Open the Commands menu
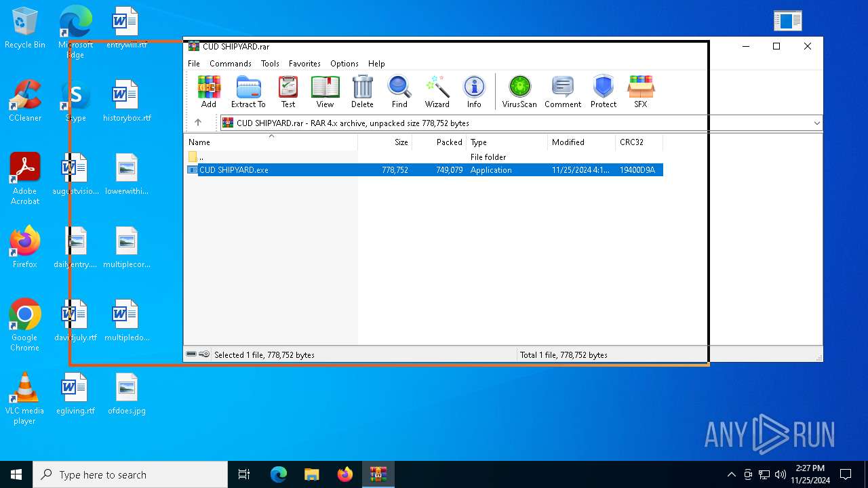This screenshot has height=488, width=868. (231, 63)
